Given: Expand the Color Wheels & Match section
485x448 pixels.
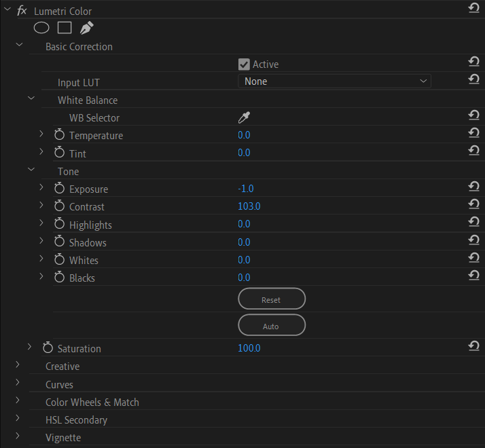Looking at the screenshot, I should pos(18,400).
